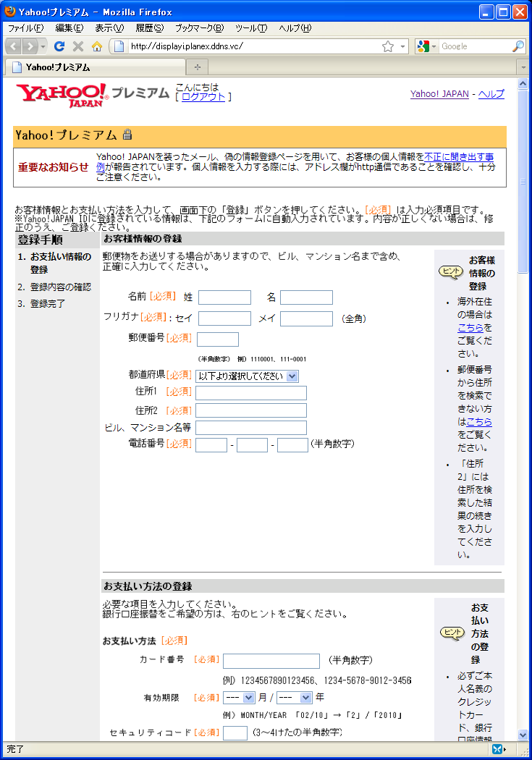Click the vertical scrollbar thumb

point(523,182)
